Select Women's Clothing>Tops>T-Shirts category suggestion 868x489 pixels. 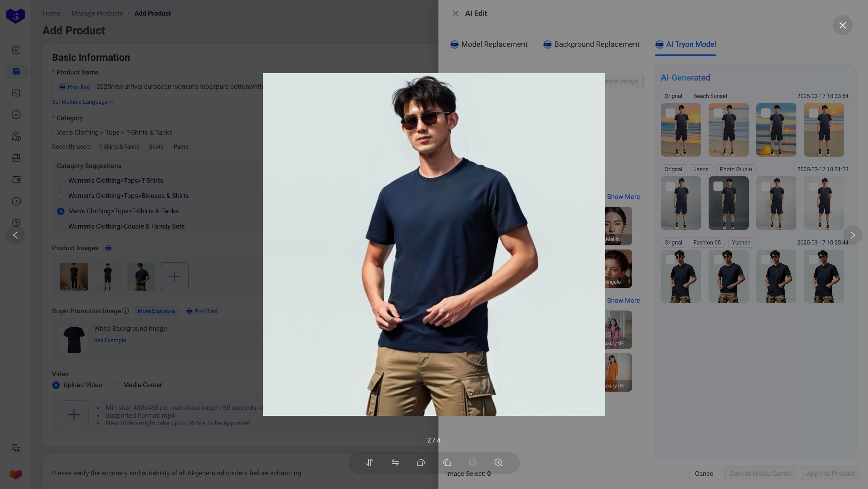point(61,181)
